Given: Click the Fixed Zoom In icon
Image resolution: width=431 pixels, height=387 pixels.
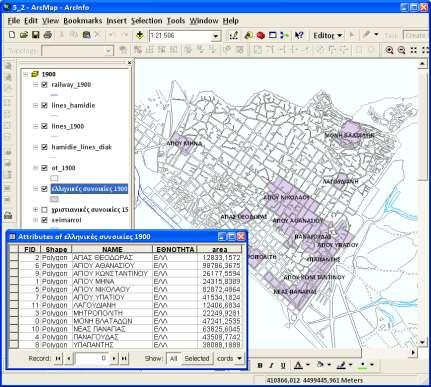Looking at the screenshot, I should pyautogui.click(x=414, y=50).
